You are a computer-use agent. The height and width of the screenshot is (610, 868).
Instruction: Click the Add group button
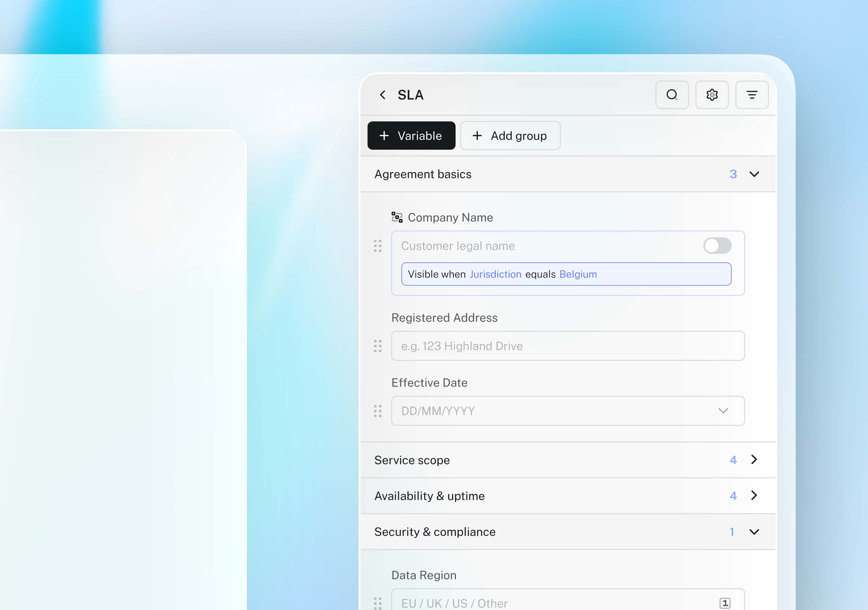(x=510, y=136)
